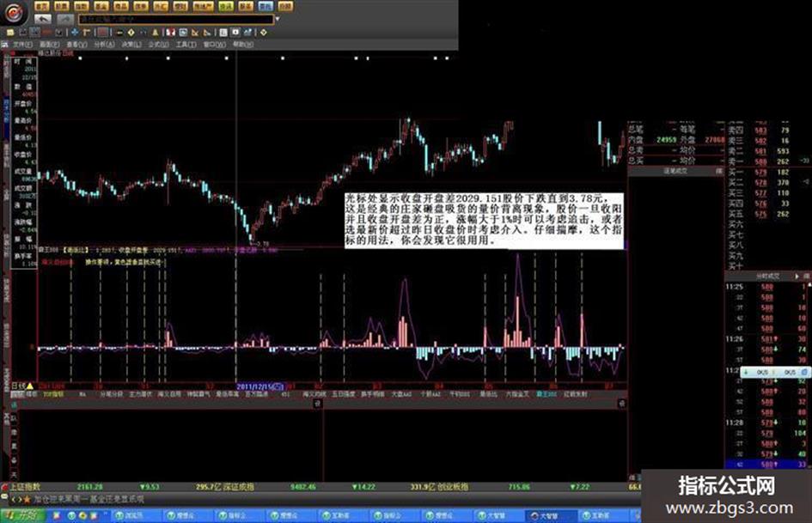812x523 pixels.
Task: Click the 创业板指 status bar entry
Action: click(453, 487)
